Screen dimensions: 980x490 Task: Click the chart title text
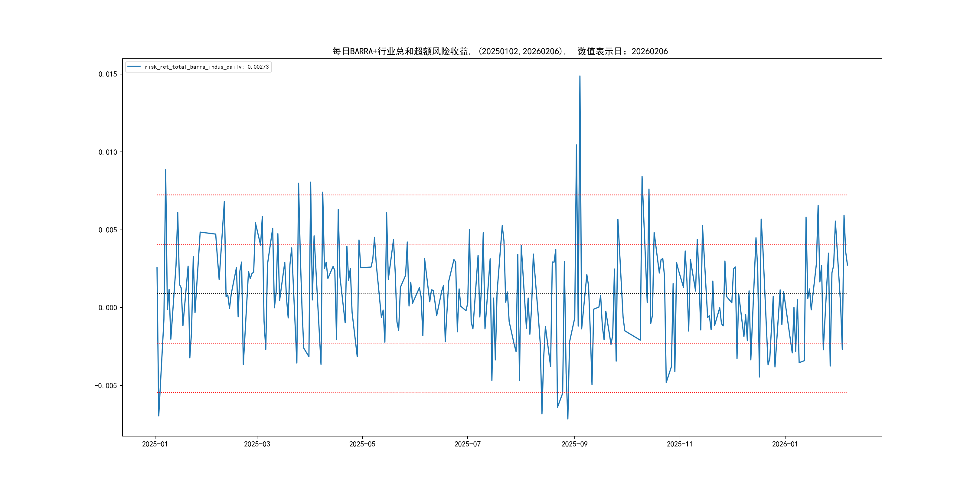point(500,51)
